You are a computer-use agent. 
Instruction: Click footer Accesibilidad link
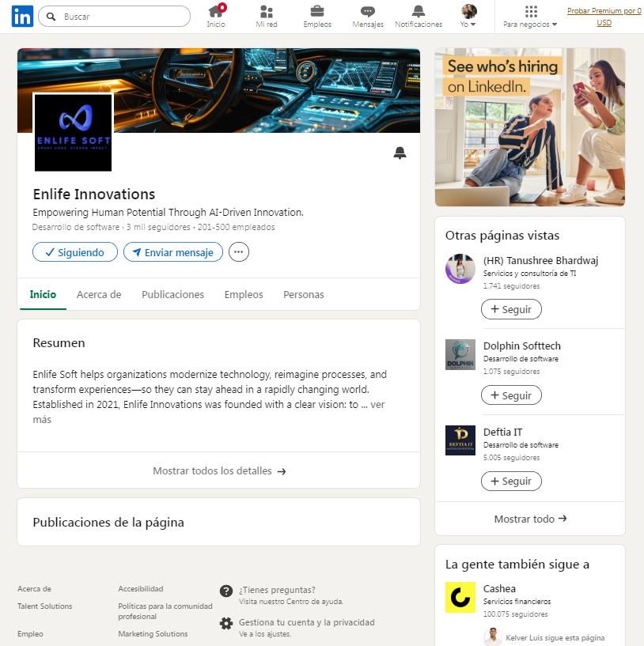coord(141,589)
